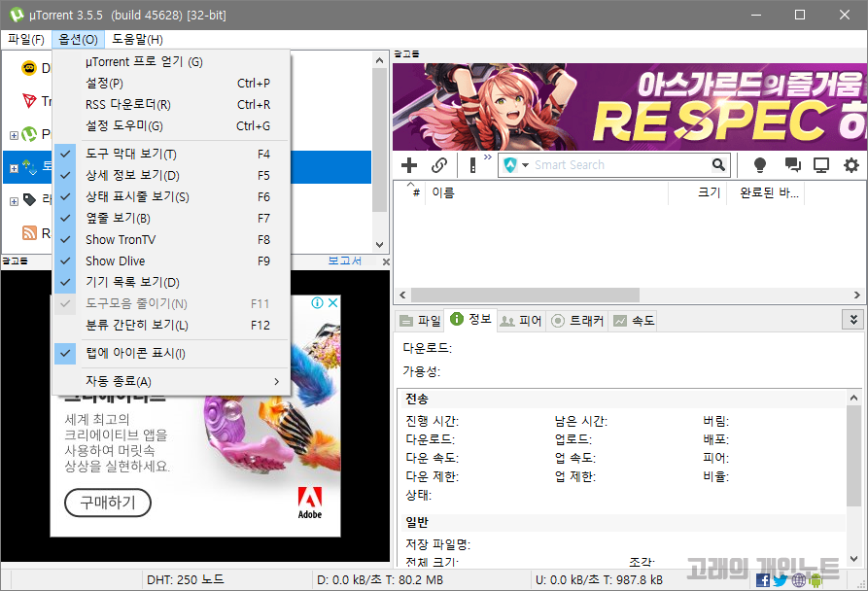Open the 도움말(H) menu

click(x=137, y=39)
